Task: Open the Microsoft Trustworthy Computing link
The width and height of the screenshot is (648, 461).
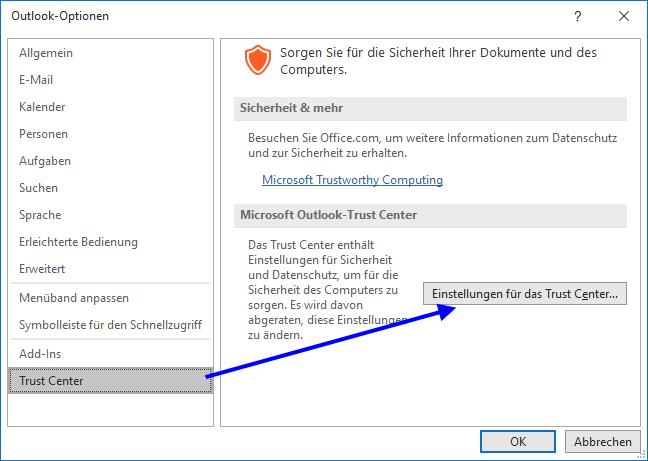Action: pyautogui.click(x=352, y=181)
